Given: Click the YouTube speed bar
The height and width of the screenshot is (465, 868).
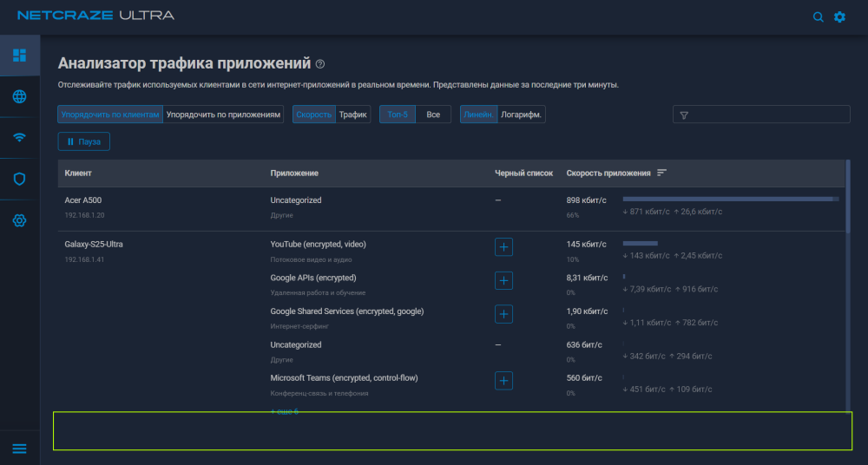Looking at the screenshot, I should (x=641, y=243).
